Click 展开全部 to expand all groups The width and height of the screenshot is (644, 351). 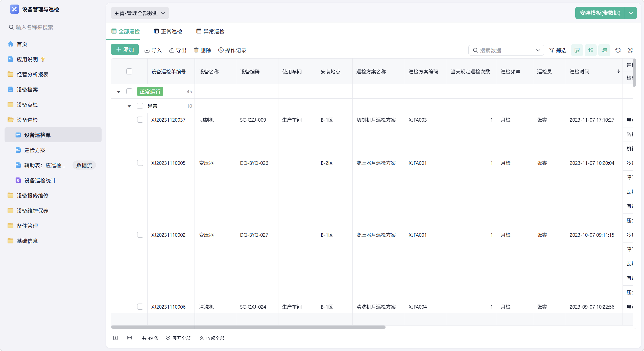[x=178, y=338]
